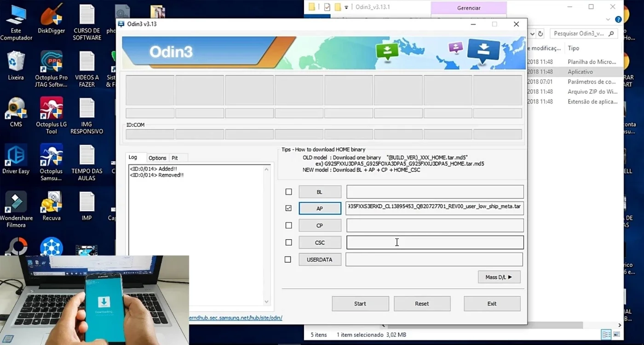Switch Explorer to details view icon
Image resolution: width=644 pixels, height=345 pixels.
click(606, 334)
